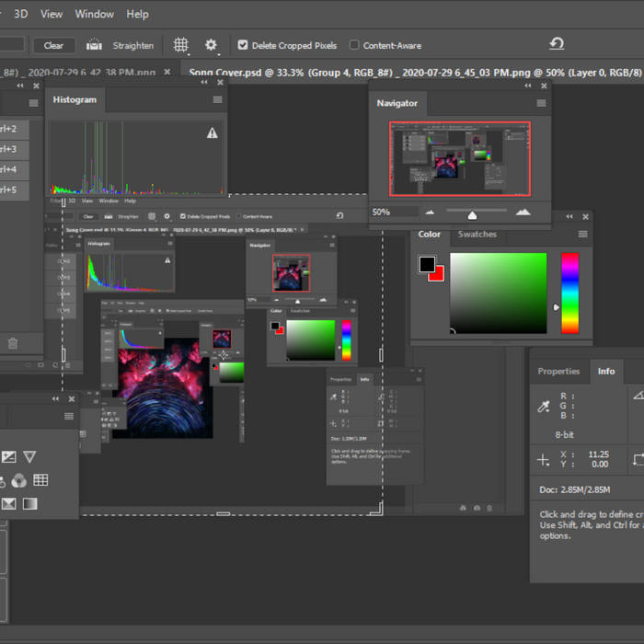Click the eyedropper icon in Info panel
Screen dimensions: 644x644
pyautogui.click(x=543, y=406)
